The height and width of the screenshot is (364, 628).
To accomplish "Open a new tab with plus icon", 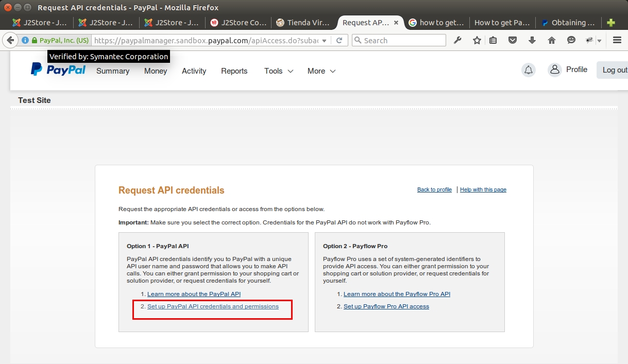I will click(x=611, y=23).
